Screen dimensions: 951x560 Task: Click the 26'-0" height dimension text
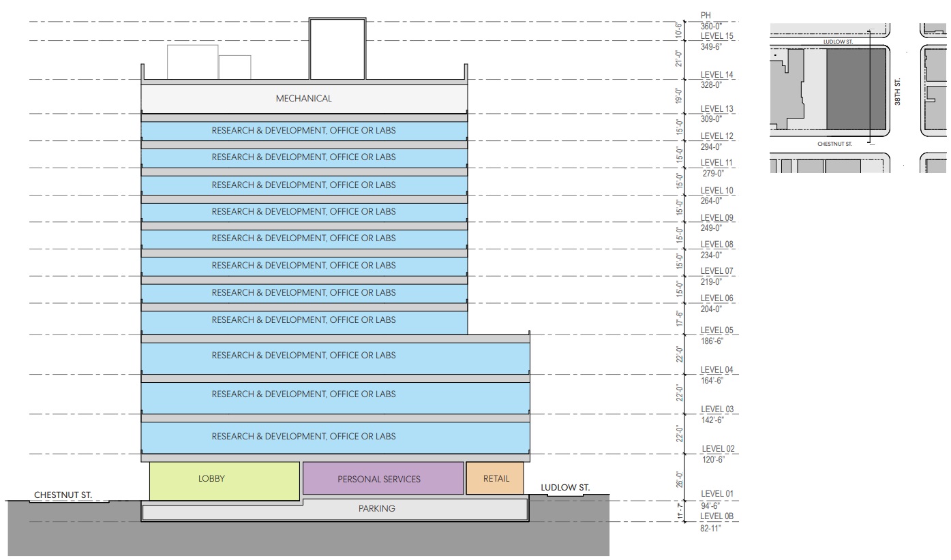point(678,480)
